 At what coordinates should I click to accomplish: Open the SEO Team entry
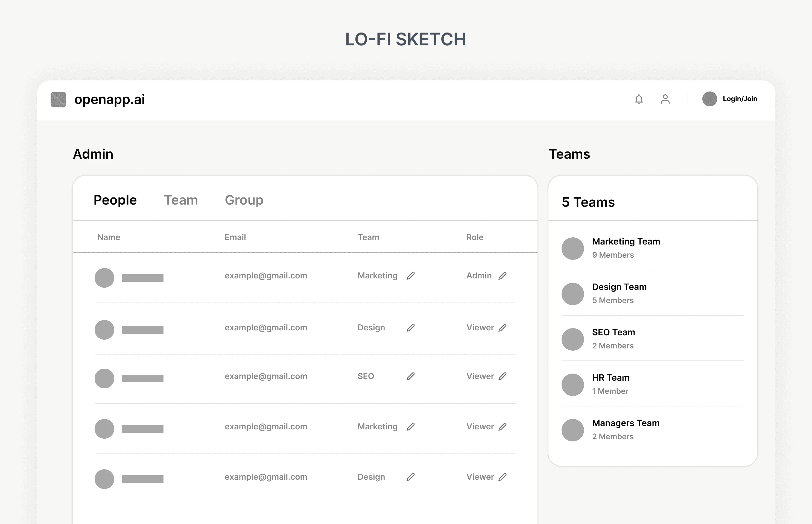[x=652, y=339]
